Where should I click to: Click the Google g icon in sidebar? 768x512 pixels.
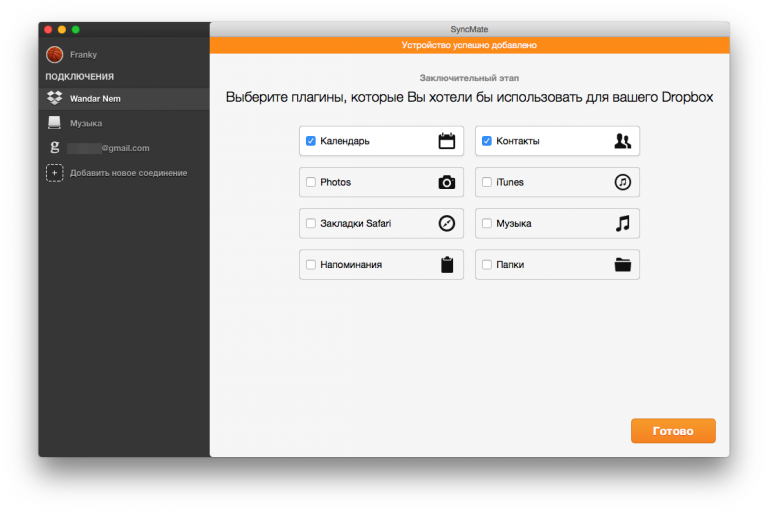click(x=54, y=147)
